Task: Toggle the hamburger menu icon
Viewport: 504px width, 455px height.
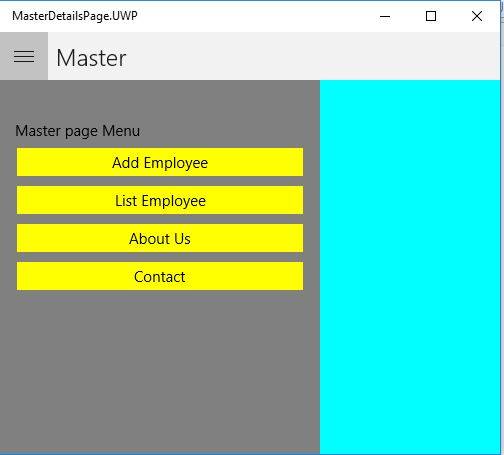Action: (24, 56)
